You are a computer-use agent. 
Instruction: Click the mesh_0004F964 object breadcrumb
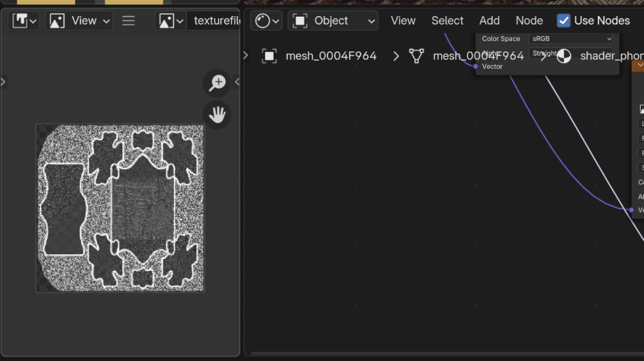click(x=331, y=56)
